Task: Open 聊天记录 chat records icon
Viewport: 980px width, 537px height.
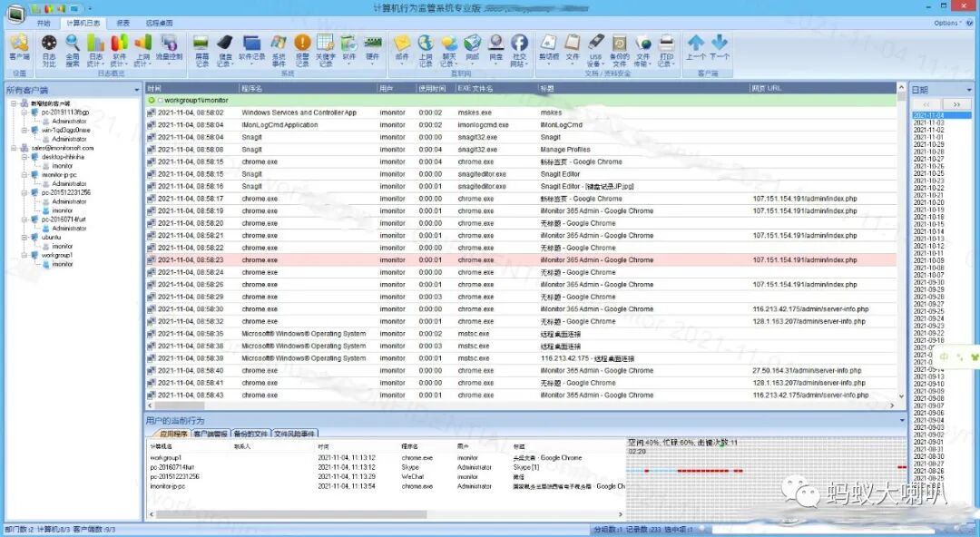Action: coord(449,50)
